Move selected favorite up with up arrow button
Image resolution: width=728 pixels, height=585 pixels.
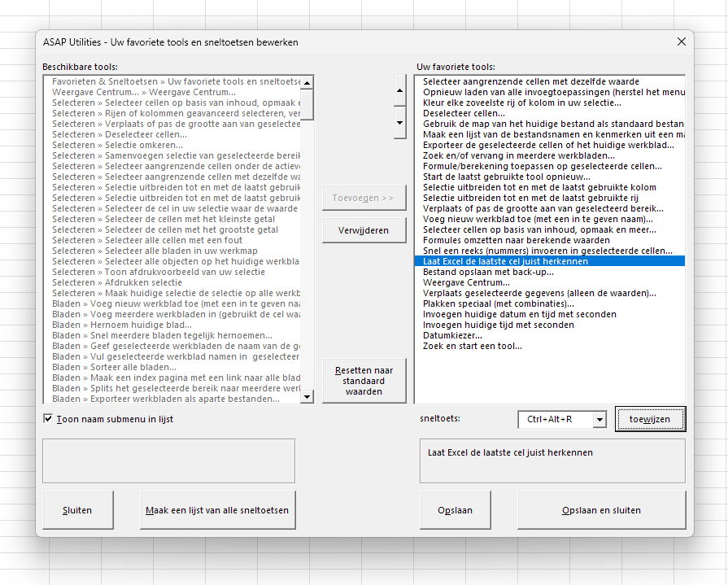tap(399, 90)
